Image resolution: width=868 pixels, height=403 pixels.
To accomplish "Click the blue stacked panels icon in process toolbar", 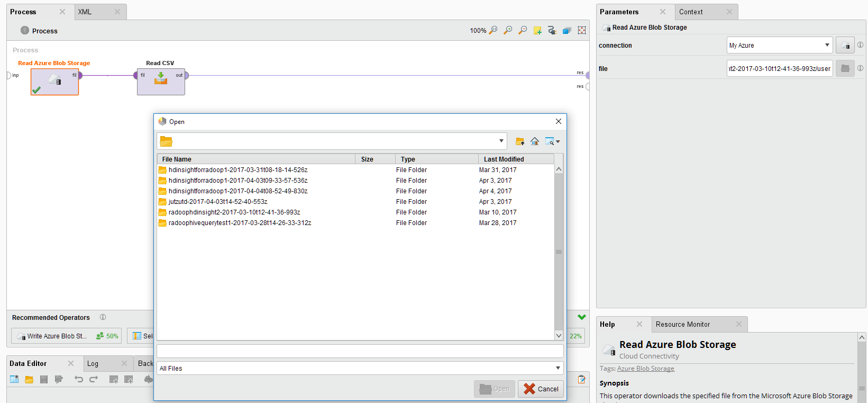I will (567, 31).
